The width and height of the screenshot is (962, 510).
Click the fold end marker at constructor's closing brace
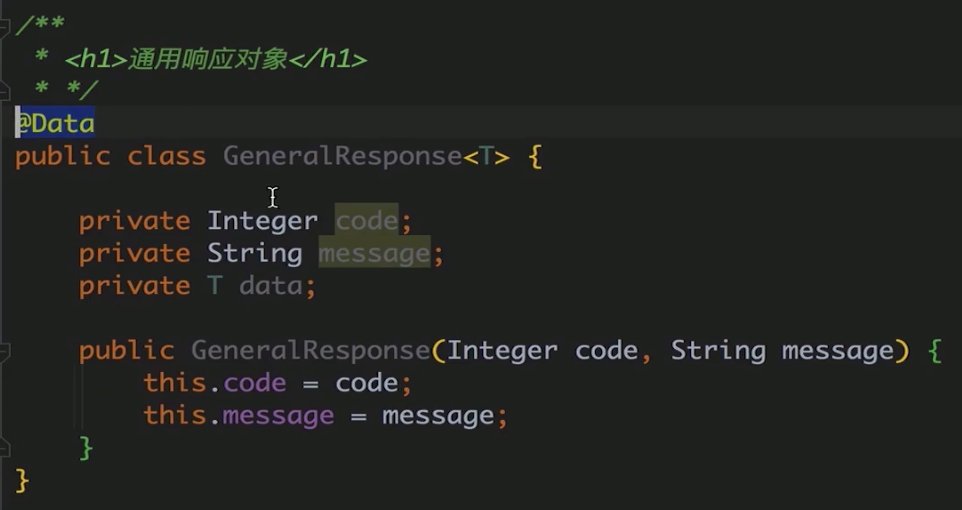point(4,449)
